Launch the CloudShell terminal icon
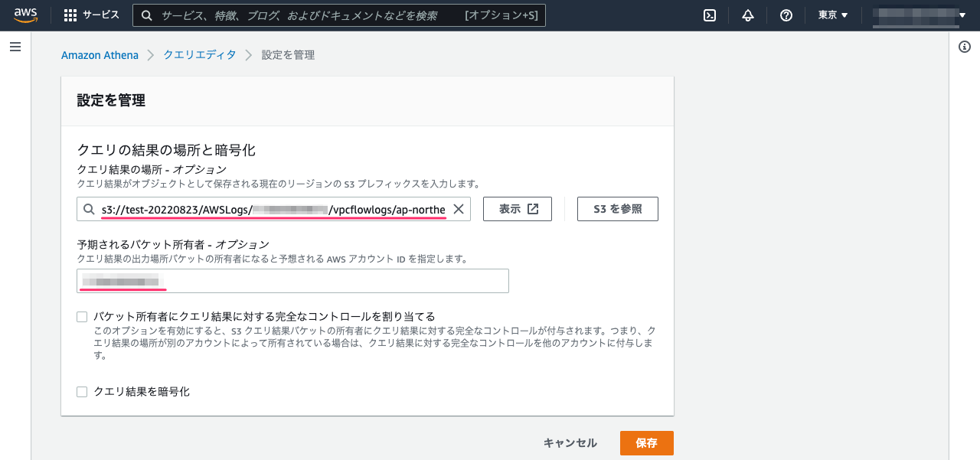The height and width of the screenshot is (460, 980). point(710,15)
